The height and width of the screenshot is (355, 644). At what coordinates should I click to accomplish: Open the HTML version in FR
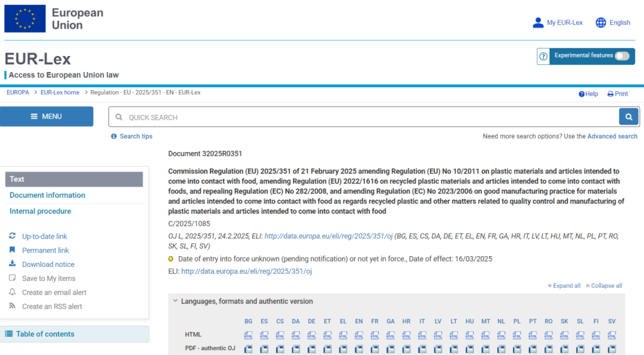[x=374, y=335]
